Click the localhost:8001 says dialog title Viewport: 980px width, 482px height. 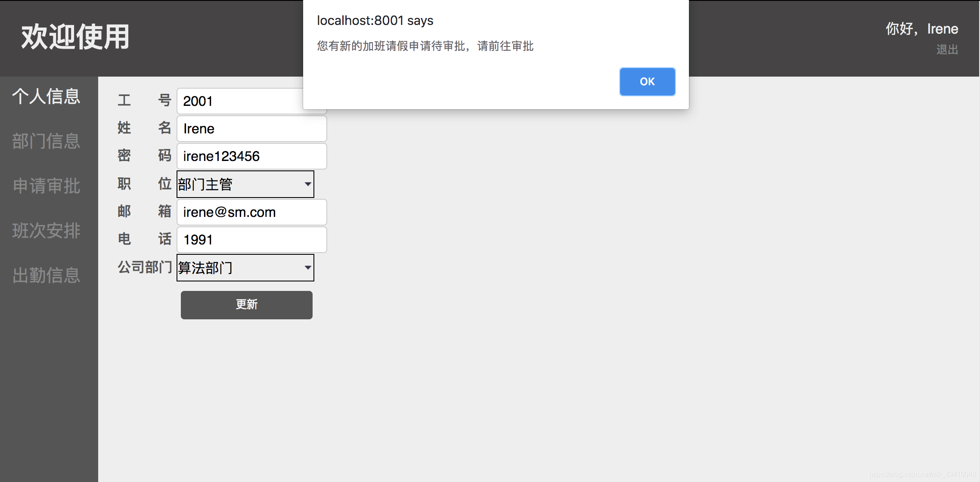coord(375,21)
